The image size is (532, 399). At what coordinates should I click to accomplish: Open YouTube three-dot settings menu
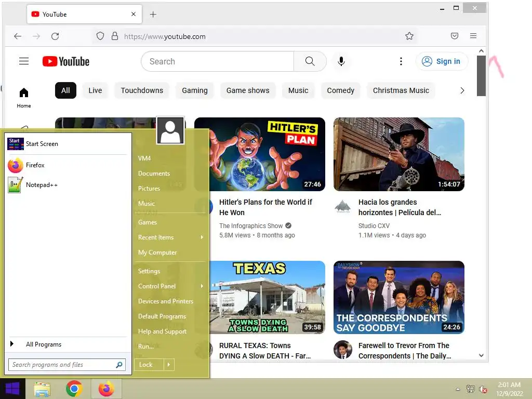pyautogui.click(x=401, y=61)
